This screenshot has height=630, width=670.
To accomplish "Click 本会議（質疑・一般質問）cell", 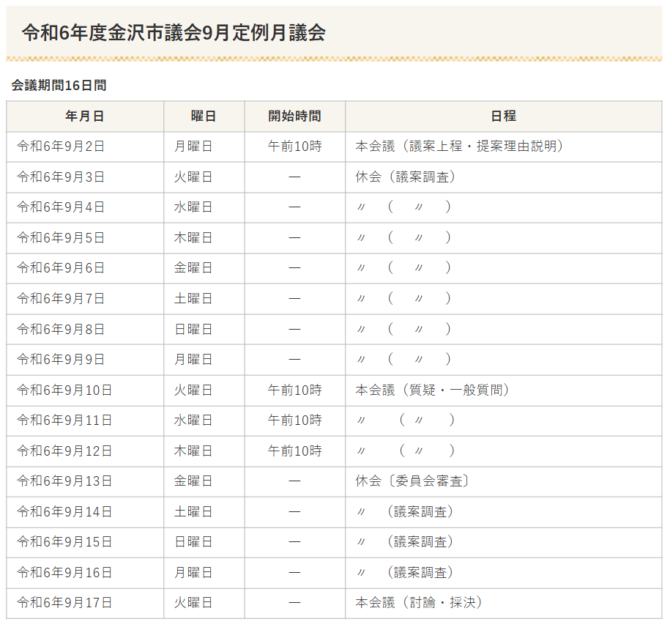I will pos(503,390).
